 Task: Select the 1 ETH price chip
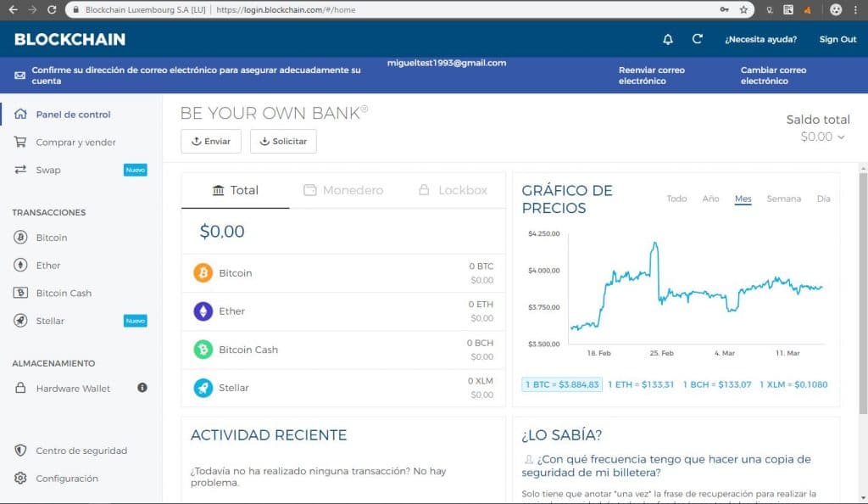click(641, 384)
